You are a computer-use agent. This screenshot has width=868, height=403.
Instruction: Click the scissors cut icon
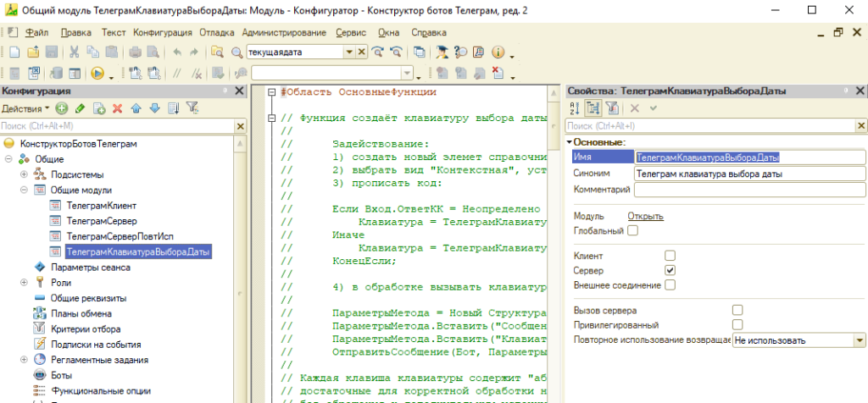point(75,52)
